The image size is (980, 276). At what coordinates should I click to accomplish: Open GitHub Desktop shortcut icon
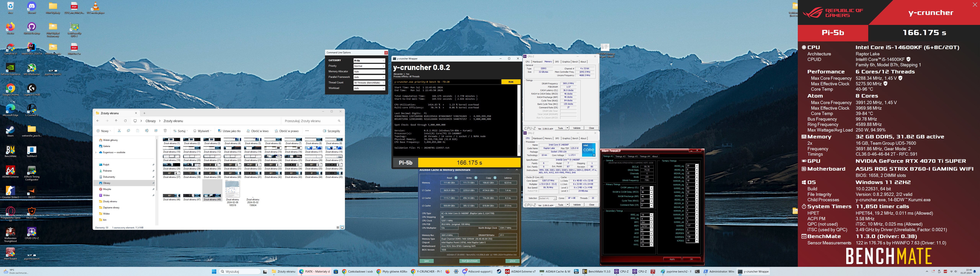(32, 28)
